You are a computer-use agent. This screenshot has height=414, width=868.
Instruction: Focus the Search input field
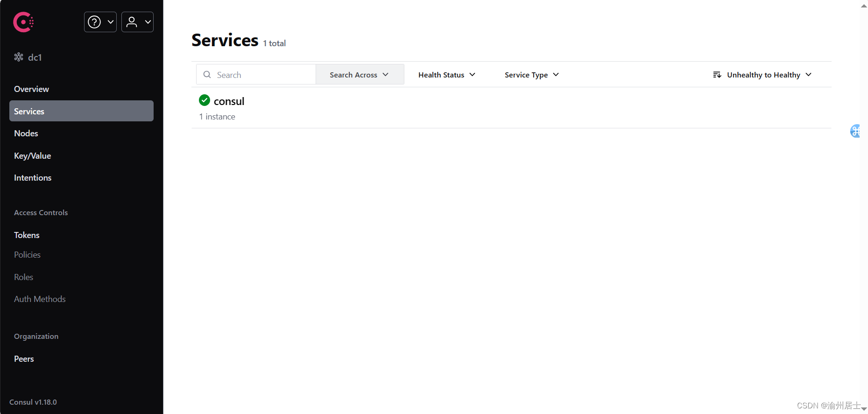click(x=256, y=75)
